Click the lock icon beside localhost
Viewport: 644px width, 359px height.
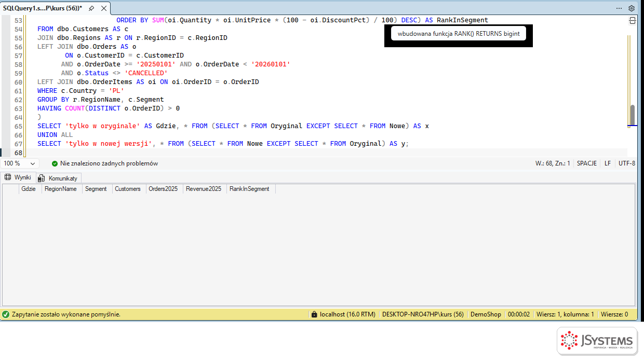click(x=314, y=314)
